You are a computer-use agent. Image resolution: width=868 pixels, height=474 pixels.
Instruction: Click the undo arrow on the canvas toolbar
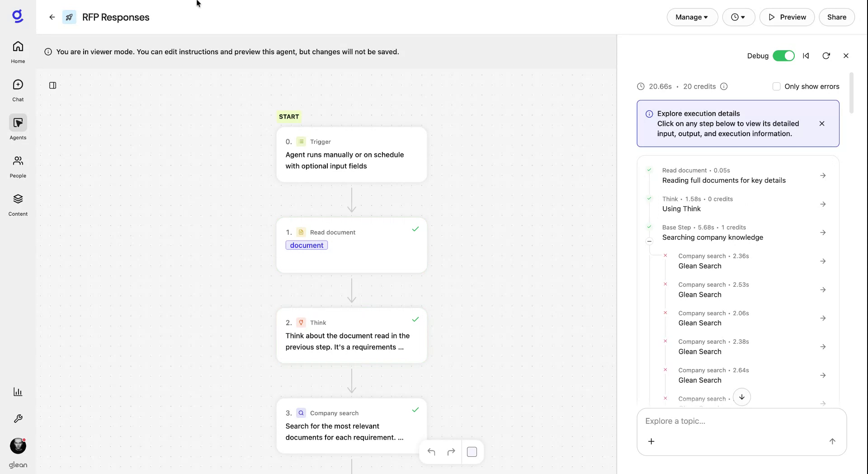pos(431,451)
